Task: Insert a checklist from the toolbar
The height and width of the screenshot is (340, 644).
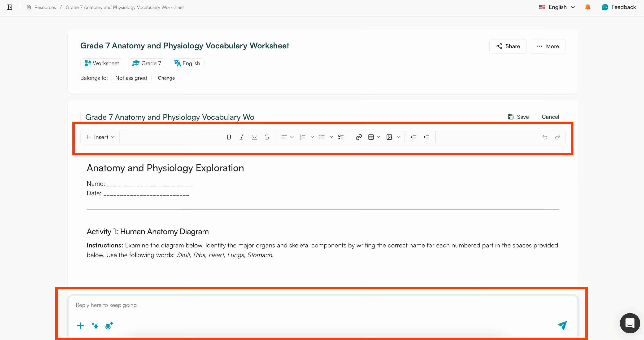Action: (x=341, y=137)
